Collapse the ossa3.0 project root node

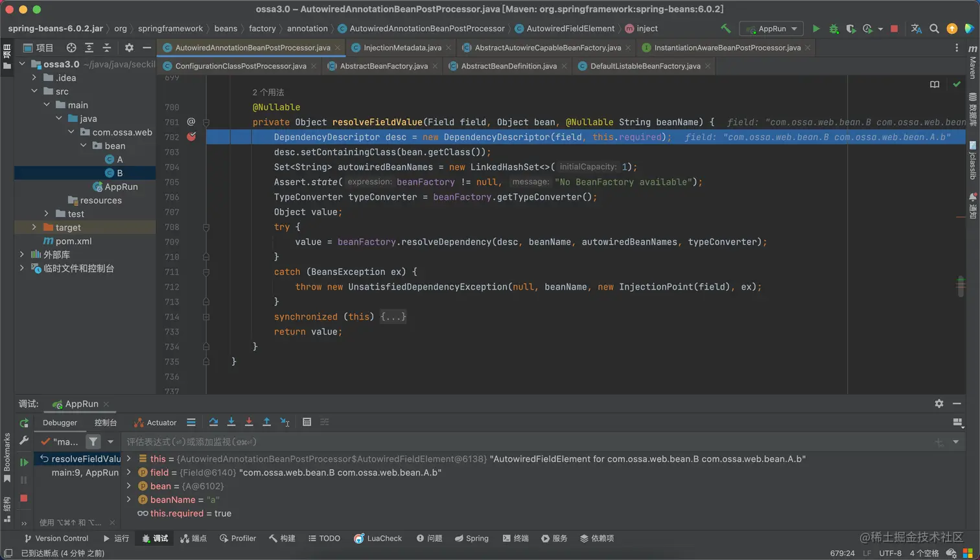point(22,64)
